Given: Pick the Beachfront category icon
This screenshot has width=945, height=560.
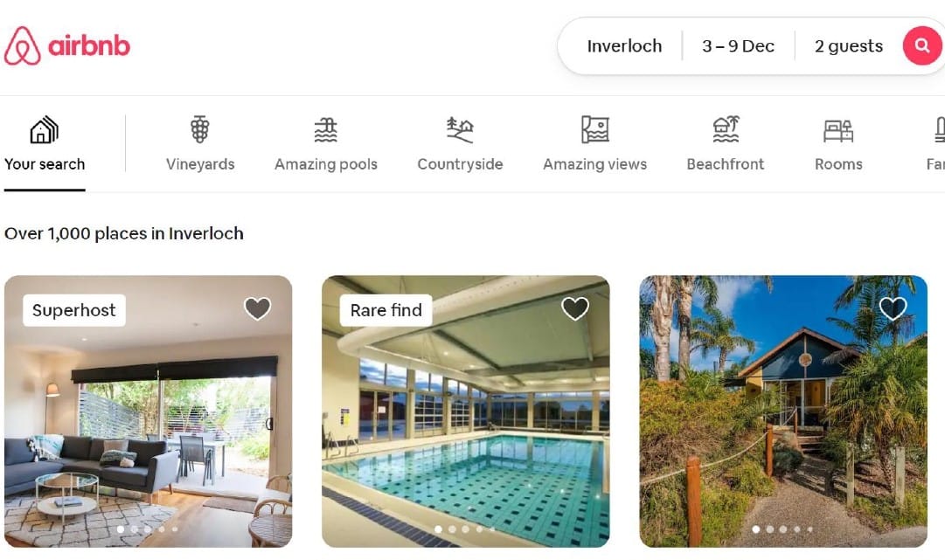Looking at the screenshot, I should [x=726, y=129].
